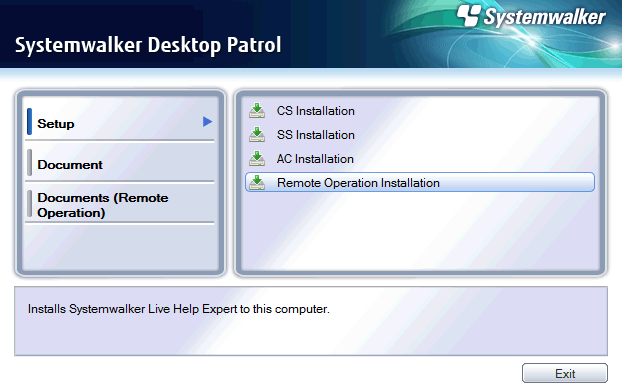Viewport: 622px width, 388px height.
Task: Choose the AC Installation text label
Action: tap(315, 159)
